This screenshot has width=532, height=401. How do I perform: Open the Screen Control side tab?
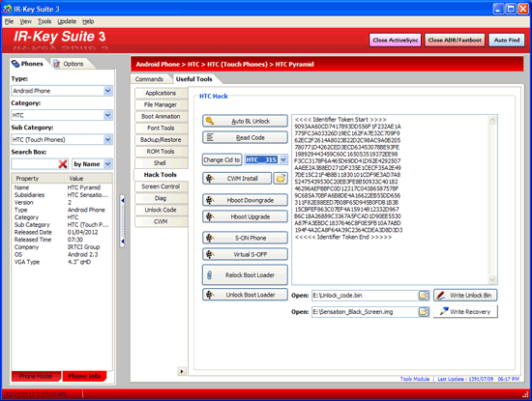pyautogui.click(x=161, y=186)
